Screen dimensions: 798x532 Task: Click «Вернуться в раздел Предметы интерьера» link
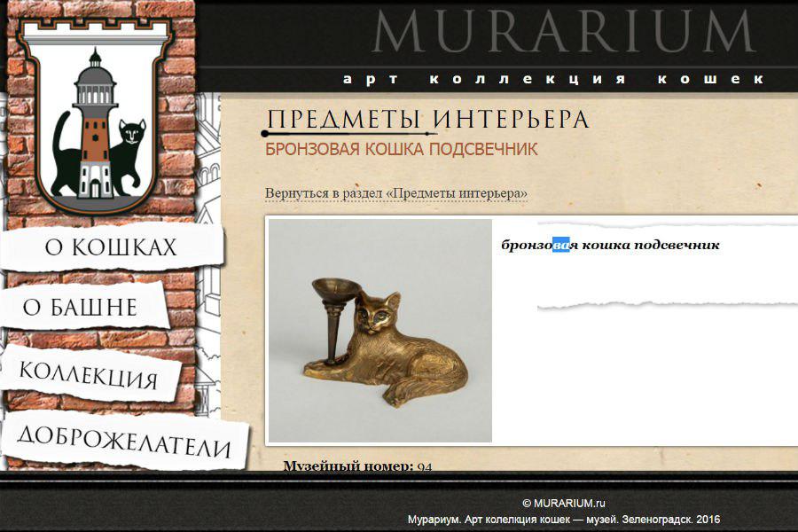click(x=395, y=192)
